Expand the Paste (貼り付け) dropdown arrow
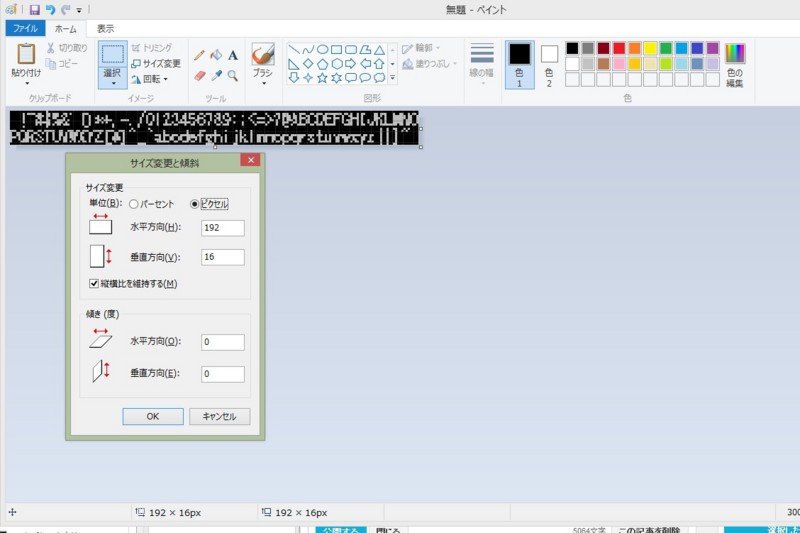This screenshot has height=533, width=800. (x=27, y=83)
